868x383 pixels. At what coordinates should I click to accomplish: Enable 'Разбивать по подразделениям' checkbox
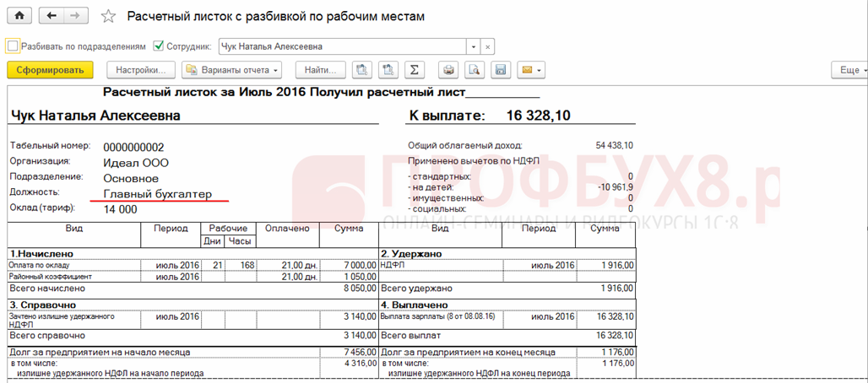click(12, 46)
